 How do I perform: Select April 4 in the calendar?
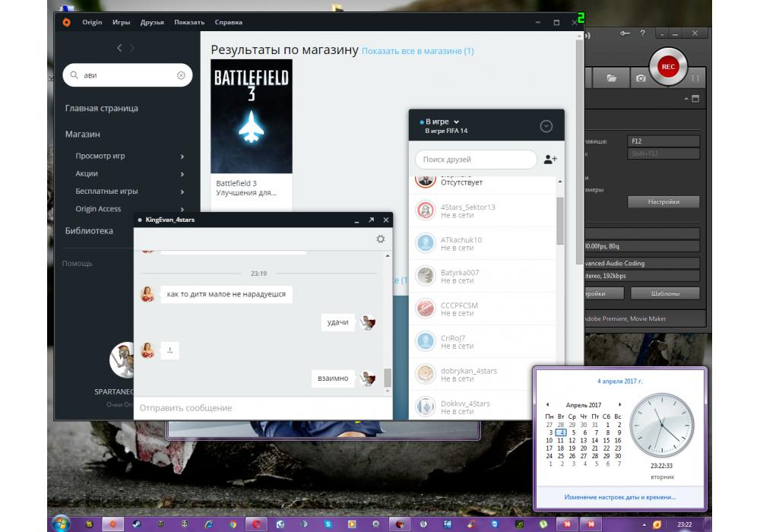561,432
